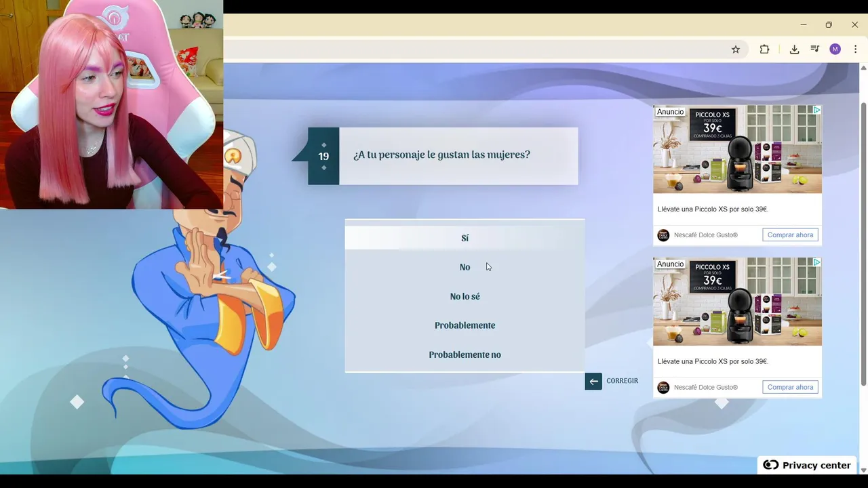868x488 pixels.
Task: Open the AdChoices icon on lower ad
Action: tap(817, 262)
